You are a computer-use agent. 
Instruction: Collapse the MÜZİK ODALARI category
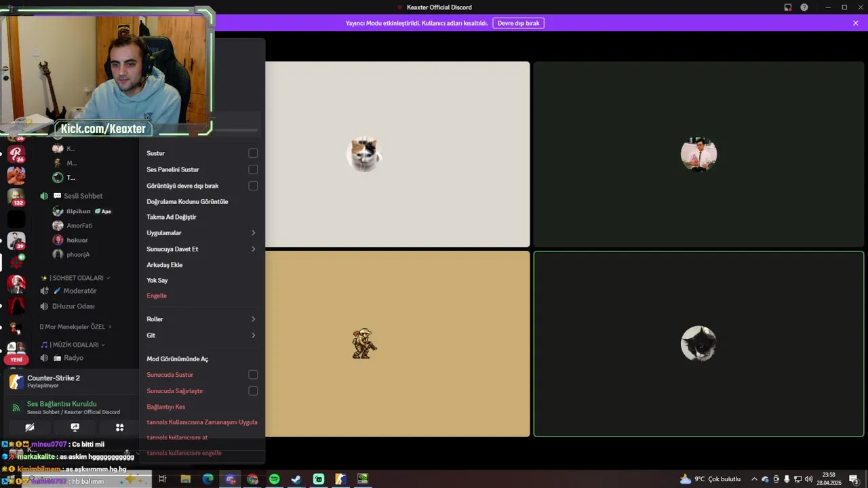[x=73, y=345]
